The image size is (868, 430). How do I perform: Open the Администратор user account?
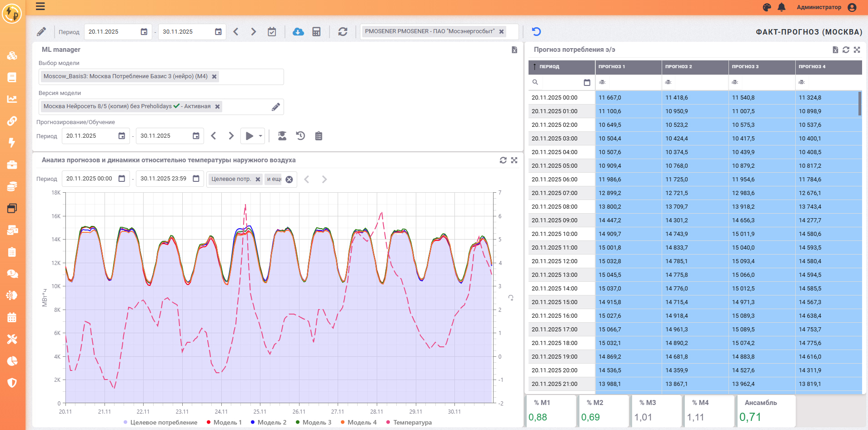[x=826, y=7]
